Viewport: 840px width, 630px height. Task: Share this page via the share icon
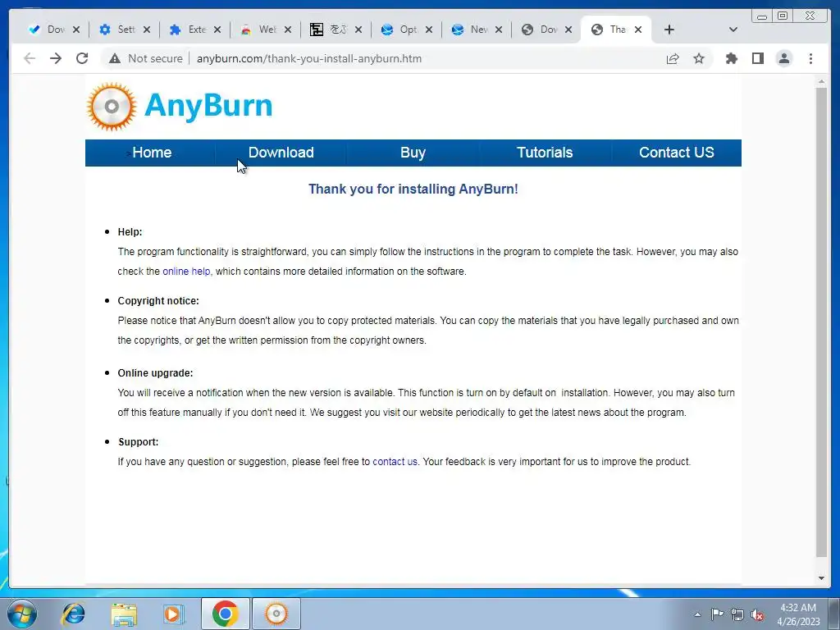click(673, 58)
